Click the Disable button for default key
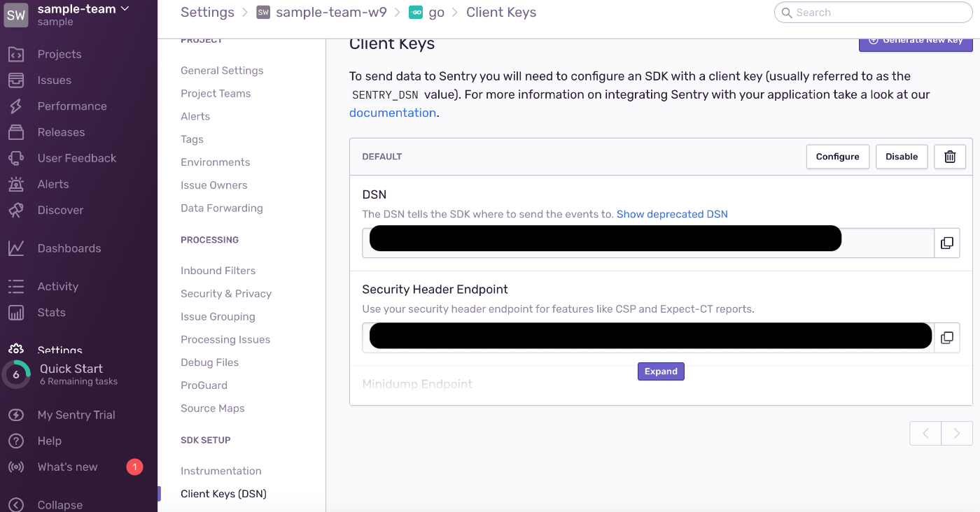 click(x=902, y=157)
